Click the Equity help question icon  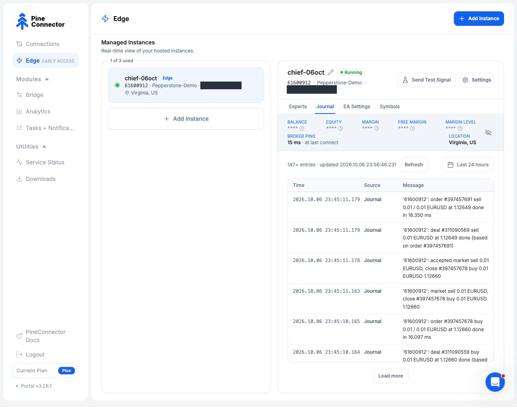[x=340, y=128]
